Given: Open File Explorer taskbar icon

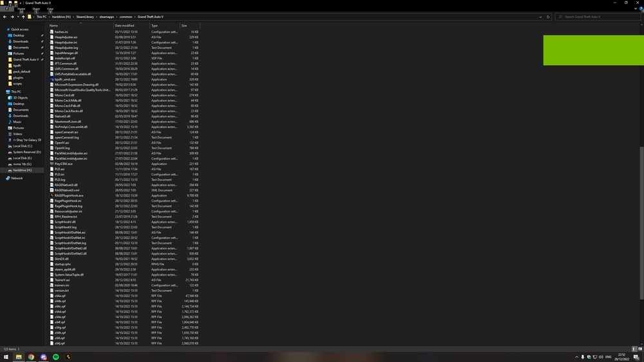Looking at the screenshot, I should pos(19,357).
